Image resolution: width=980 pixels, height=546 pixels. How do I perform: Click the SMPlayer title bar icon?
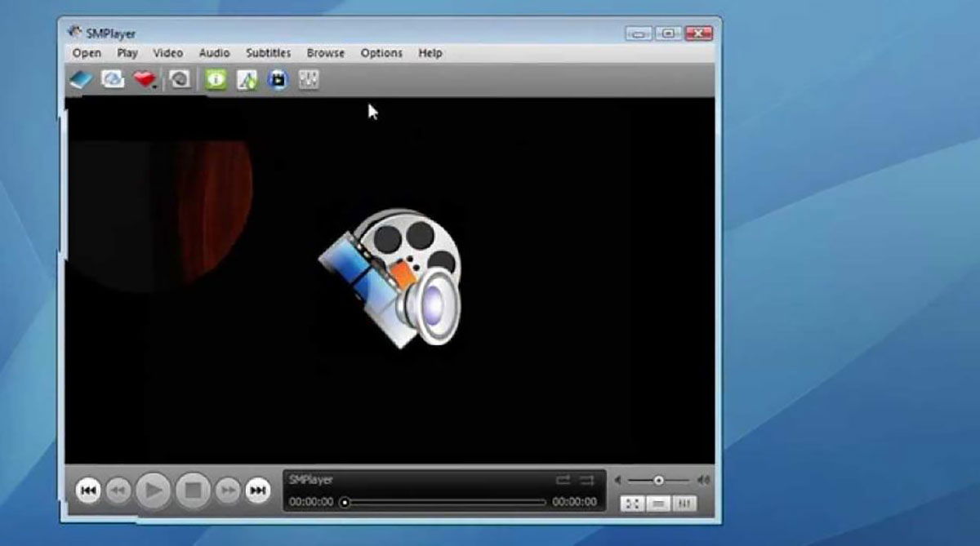(75, 32)
